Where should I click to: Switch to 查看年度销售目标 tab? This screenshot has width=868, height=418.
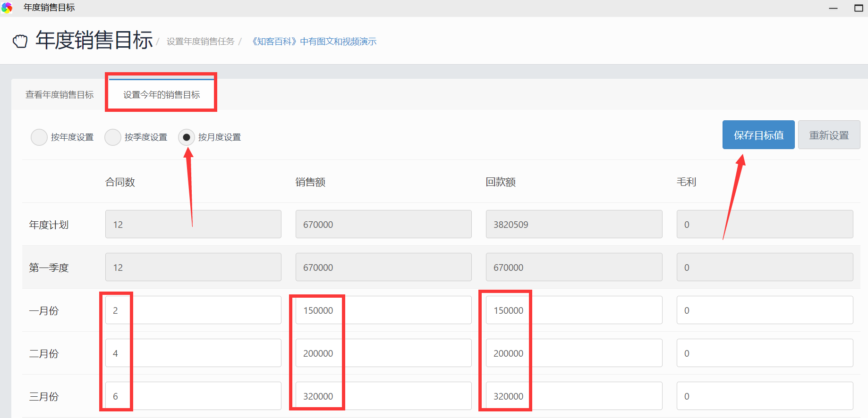click(x=60, y=95)
